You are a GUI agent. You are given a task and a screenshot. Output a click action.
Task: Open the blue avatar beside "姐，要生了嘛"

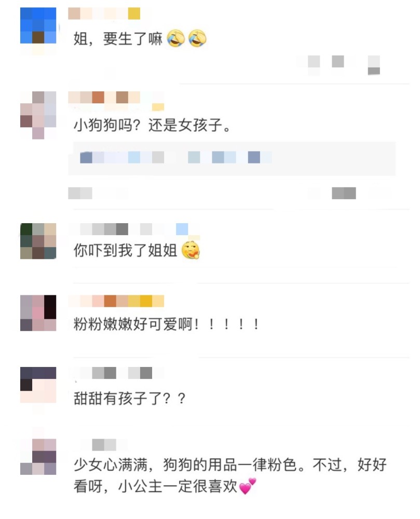(38, 26)
